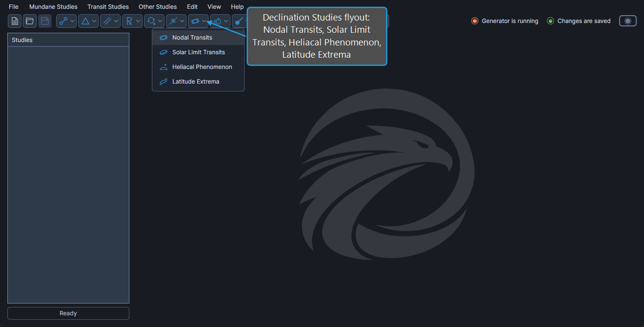This screenshot has width=644, height=327.
Task: Click the ball-and-stick toolbar icon beside callout
Action: (239, 21)
